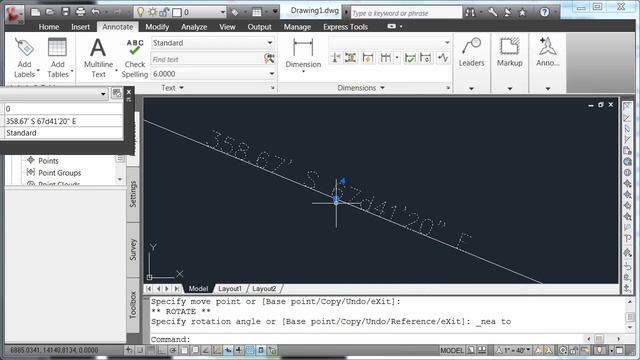
Task: Click the Save icon in quick access toolbar
Action: coord(65,12)
